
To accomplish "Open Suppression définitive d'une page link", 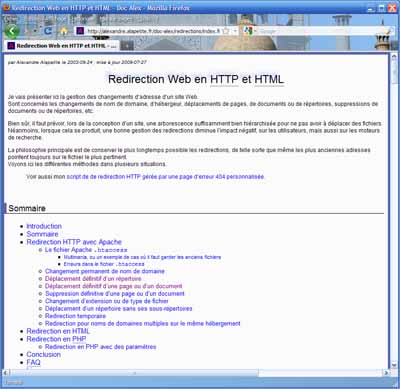I will tap(115, 294).
